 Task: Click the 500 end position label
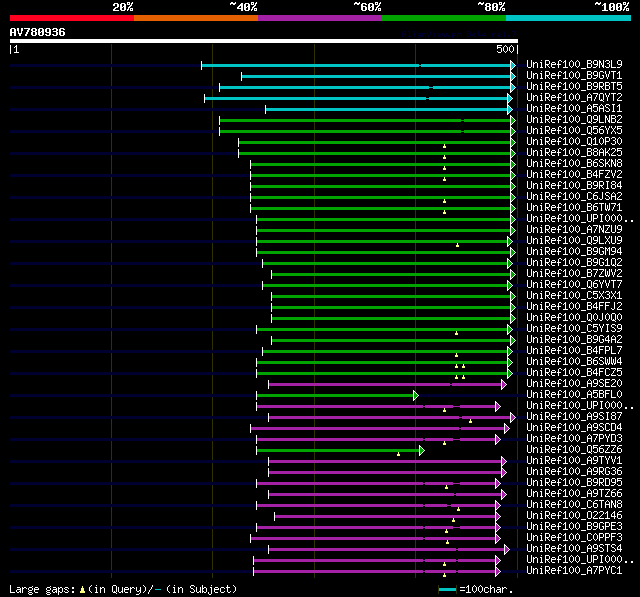click(505, 49)
